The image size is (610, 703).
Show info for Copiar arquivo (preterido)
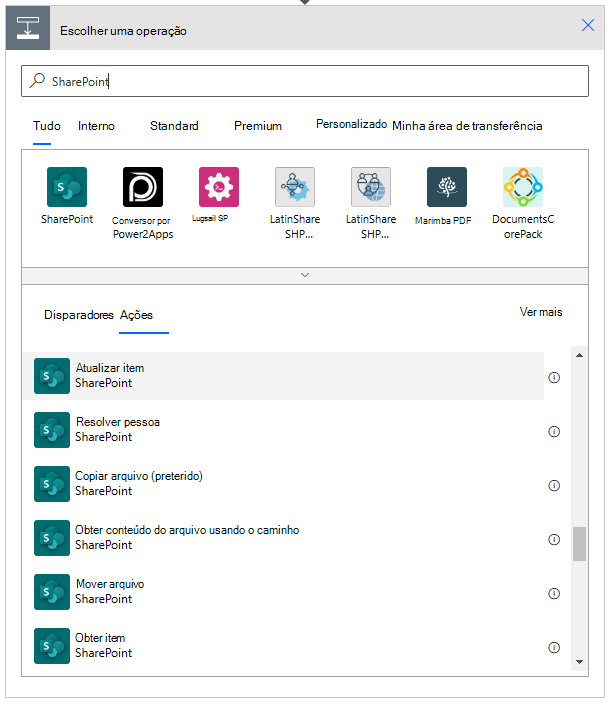coord(554,486)
